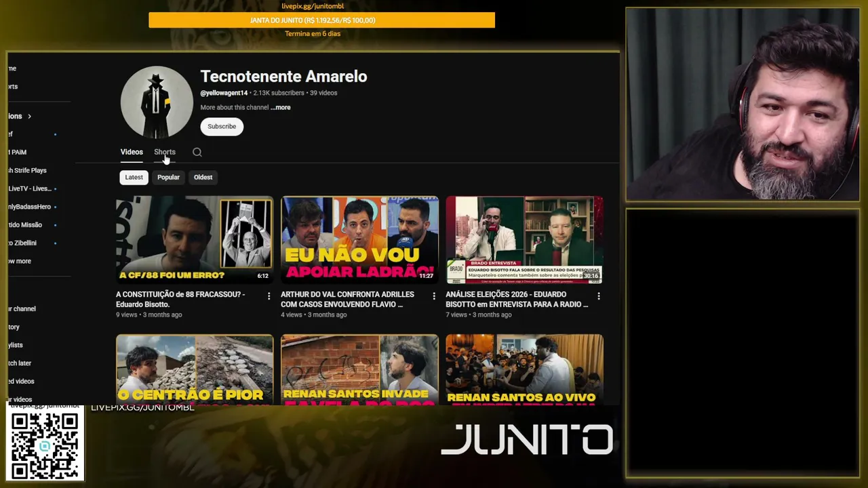Click the 39 videos count
Screen dimensions: 868x488
tap(323, 93)
